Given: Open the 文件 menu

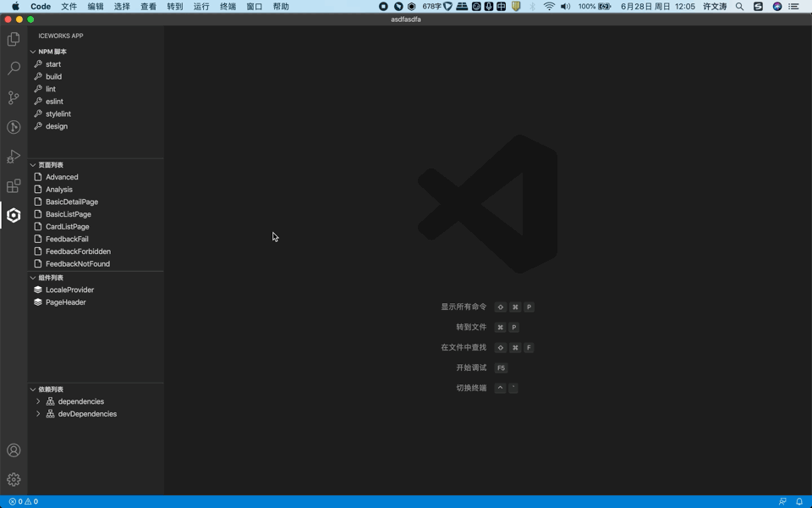Looking at the screenshot, I should 69,7.
